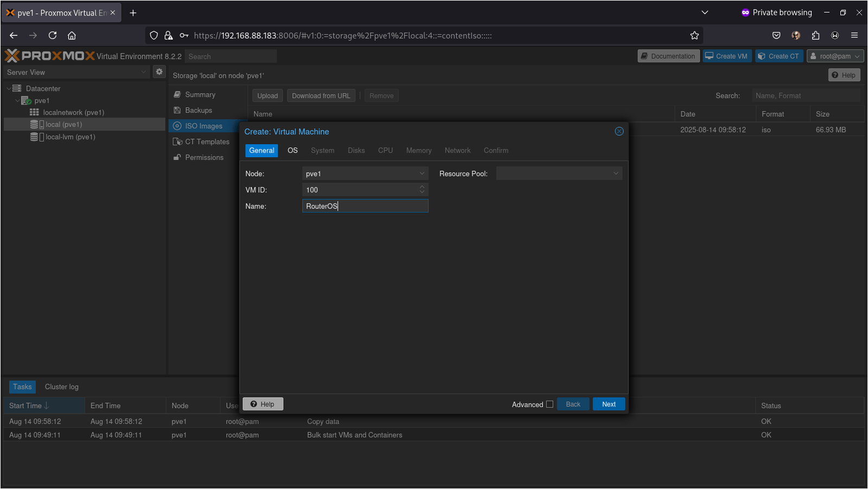Click the Proxmox logo
Image resolution: width=868 pixels, height=489 pixels.
(49, 56)
